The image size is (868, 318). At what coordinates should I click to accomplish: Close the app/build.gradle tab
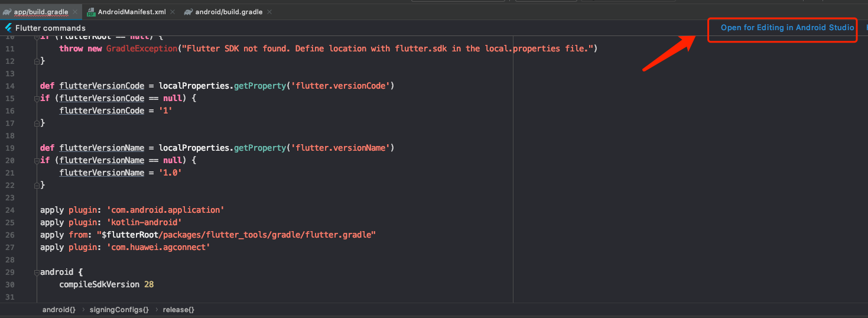coord(75,12)
